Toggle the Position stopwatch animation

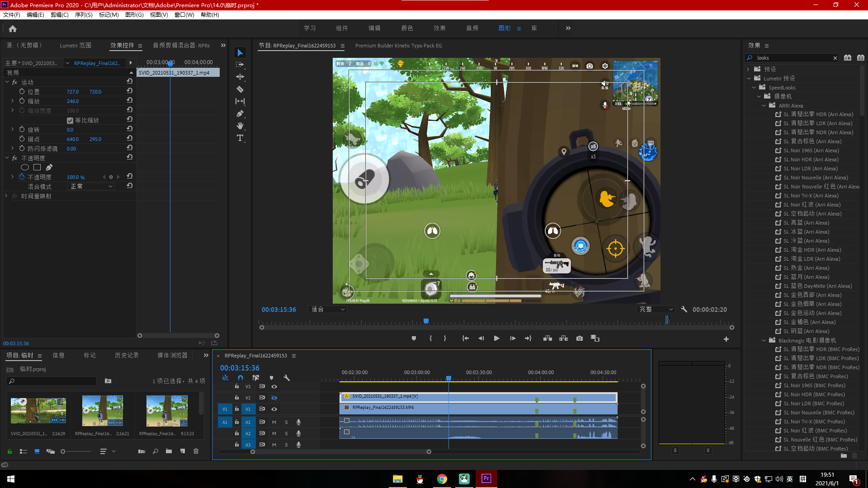[22, 92]
